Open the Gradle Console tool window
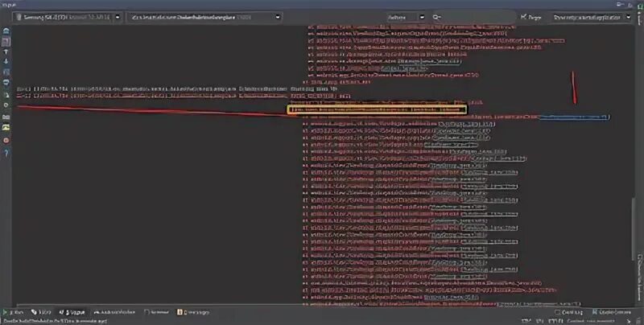The height and width of the screenshot is (325, 644). tap(612, 312)
